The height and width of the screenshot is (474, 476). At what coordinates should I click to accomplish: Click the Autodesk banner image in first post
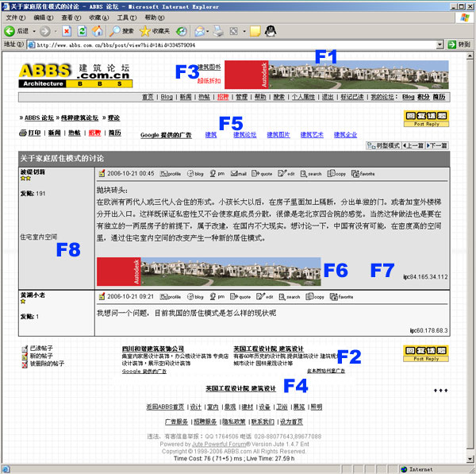209,272
